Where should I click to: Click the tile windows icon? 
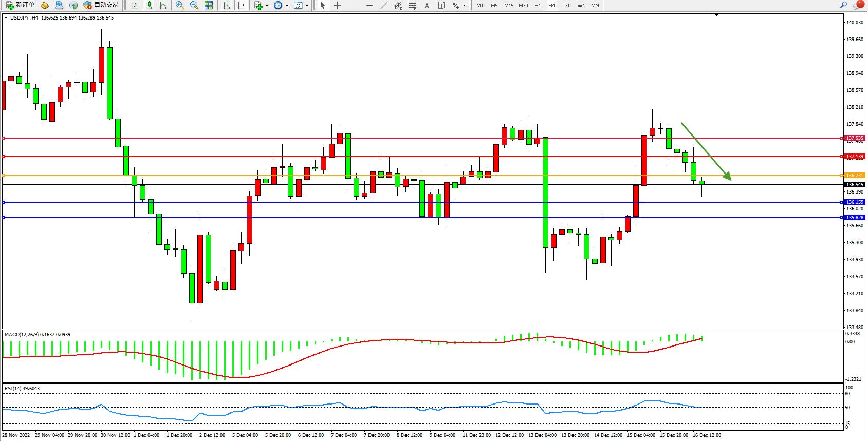pos(209,5)
